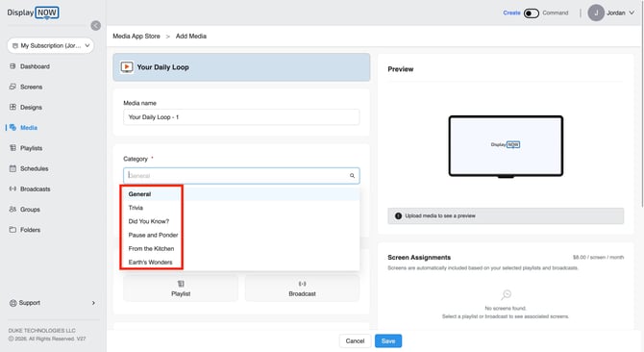Click the Playlist icon on the button
644x352 pixels.
[181, 284]
